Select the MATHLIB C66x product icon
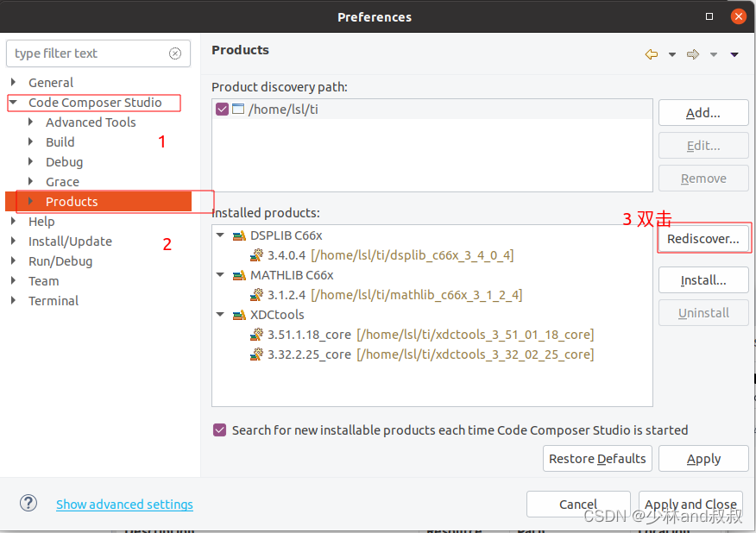Screen dimensions: 756x533 pos(239,275)
